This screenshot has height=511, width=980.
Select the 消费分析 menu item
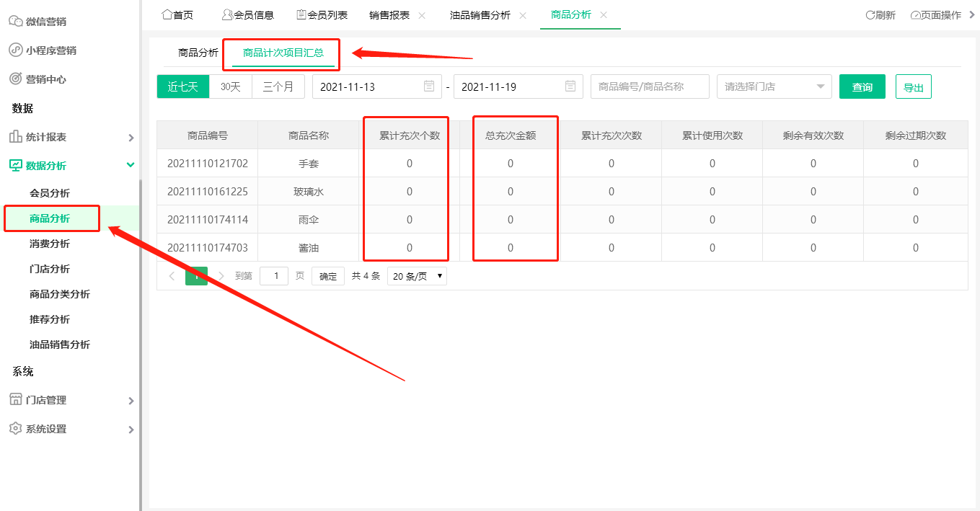pos(48,243)
